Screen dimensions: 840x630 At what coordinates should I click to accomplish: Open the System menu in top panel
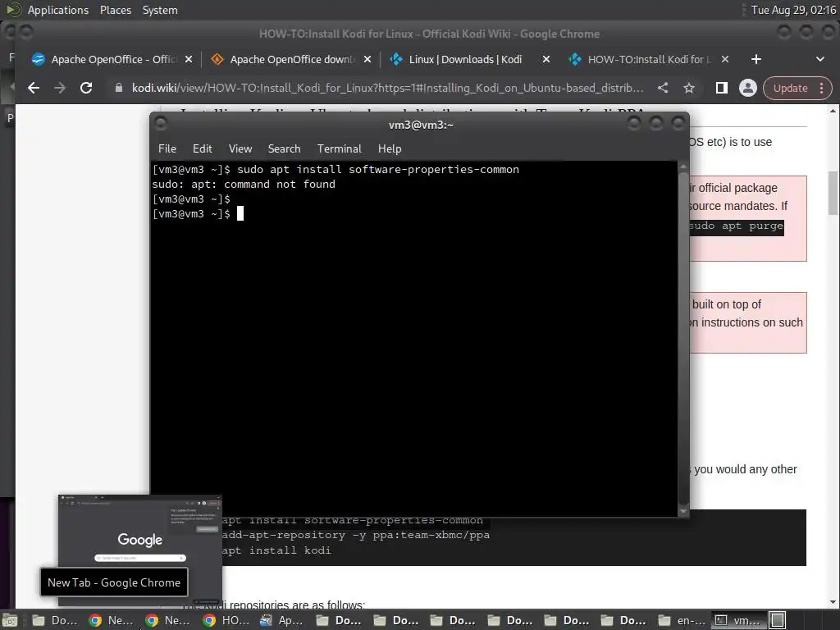coord(160,10)
